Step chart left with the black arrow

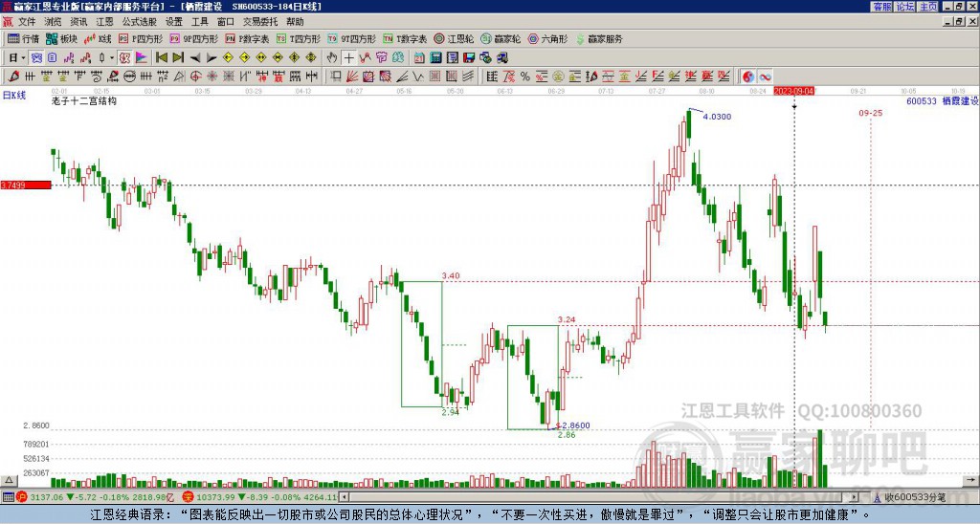(195, 58)
